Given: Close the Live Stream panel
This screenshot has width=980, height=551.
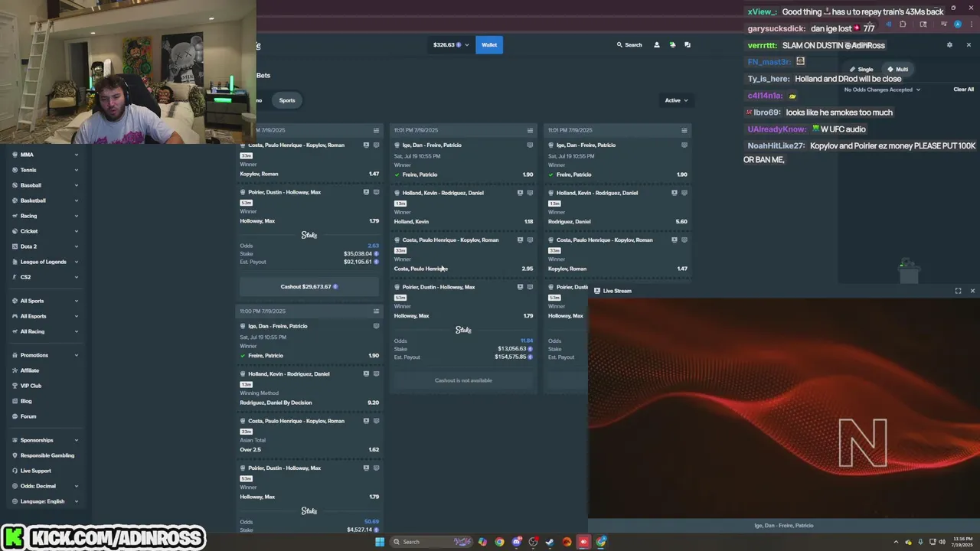Looking at the screenshot, I should click(x=972, y=291).
